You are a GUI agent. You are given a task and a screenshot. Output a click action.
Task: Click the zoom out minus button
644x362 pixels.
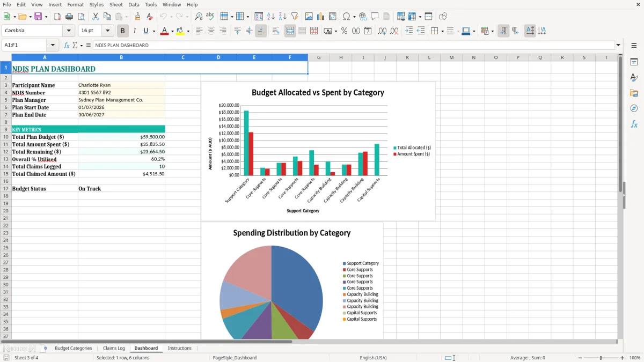[x=580, y=358]
